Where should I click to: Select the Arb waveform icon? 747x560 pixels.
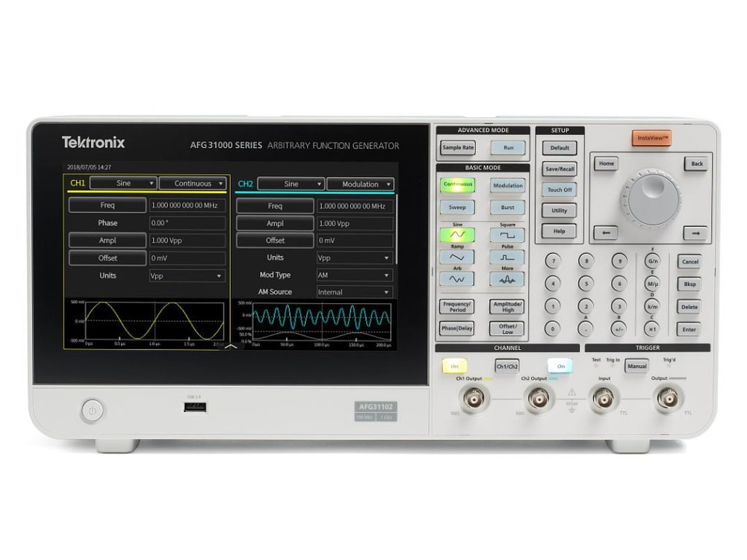[457, 280]
